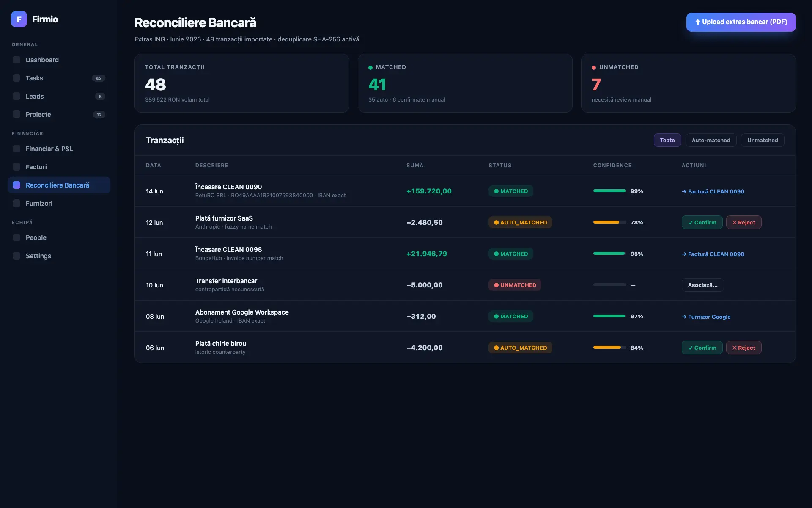812x508 pixels.
Task: Click the Proiecte sidebar icon
Action: click(16, 114)
